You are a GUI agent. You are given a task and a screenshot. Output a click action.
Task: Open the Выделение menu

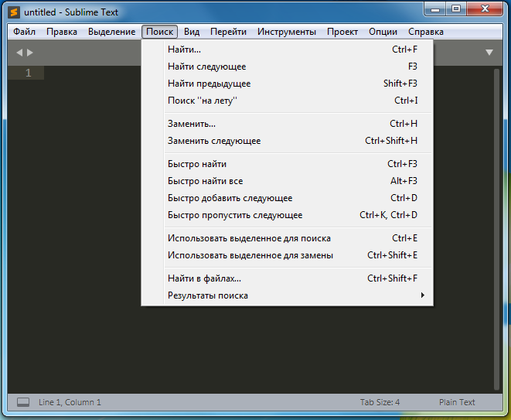point(112,32)
